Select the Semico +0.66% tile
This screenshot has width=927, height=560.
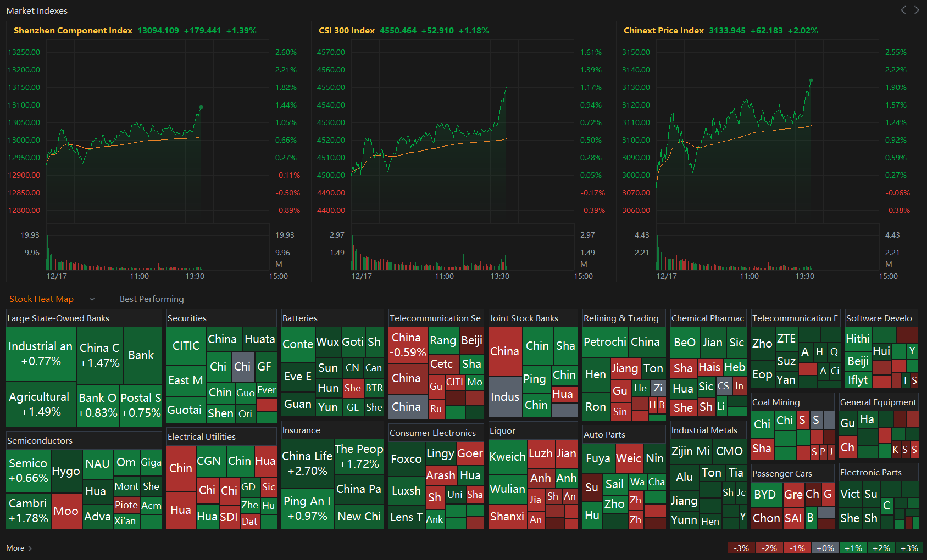click(x=29, y=471)
